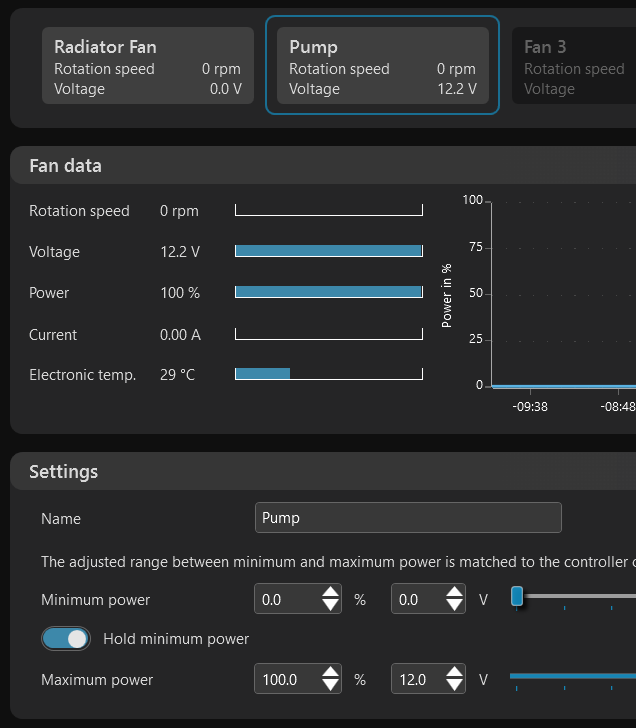
Task: Increase the Minimum power percent value
Action: [x=330, y=593]
